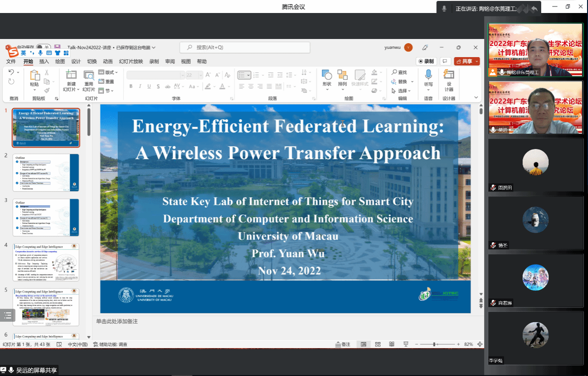Toggle the Record (录制) button
The width and height of the screenshot is (588, 376).
coord(426,61)
